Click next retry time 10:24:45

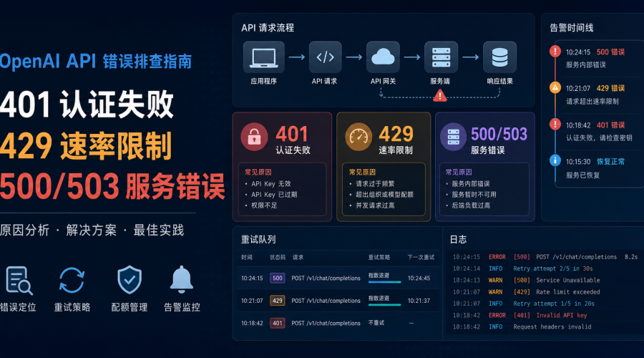tap(419, 278)
